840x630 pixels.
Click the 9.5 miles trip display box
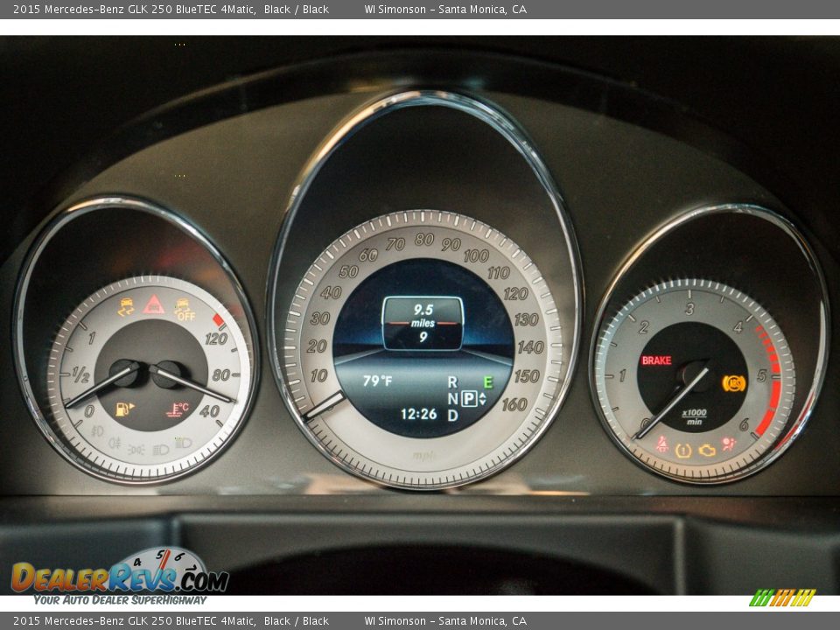[423, 323]
